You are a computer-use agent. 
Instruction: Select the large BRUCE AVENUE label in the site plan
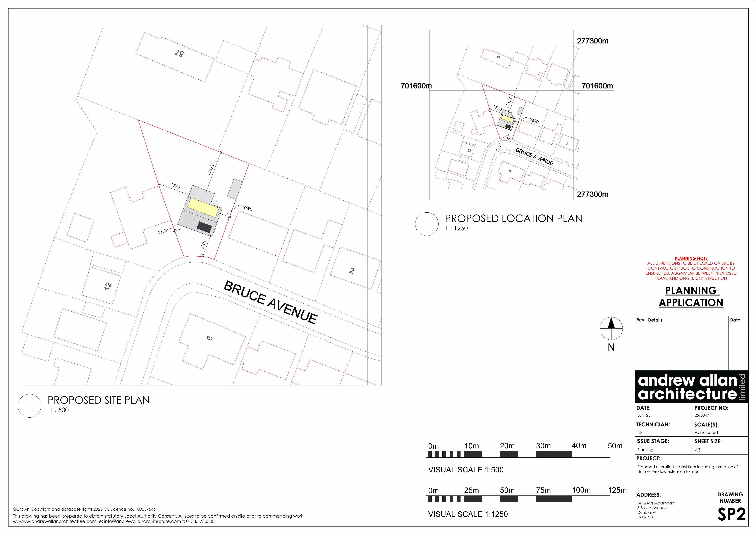(x=271, y=303)
